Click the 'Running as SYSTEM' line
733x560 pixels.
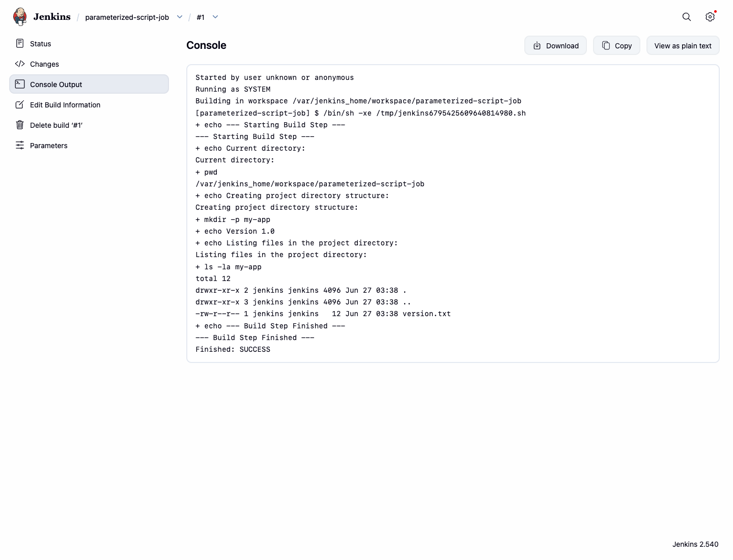click(233, 89)
